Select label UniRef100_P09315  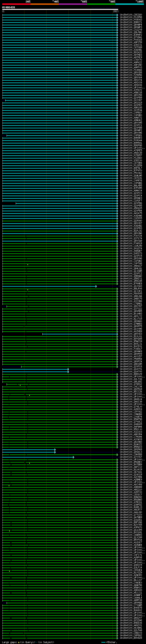tap(131, 40)
